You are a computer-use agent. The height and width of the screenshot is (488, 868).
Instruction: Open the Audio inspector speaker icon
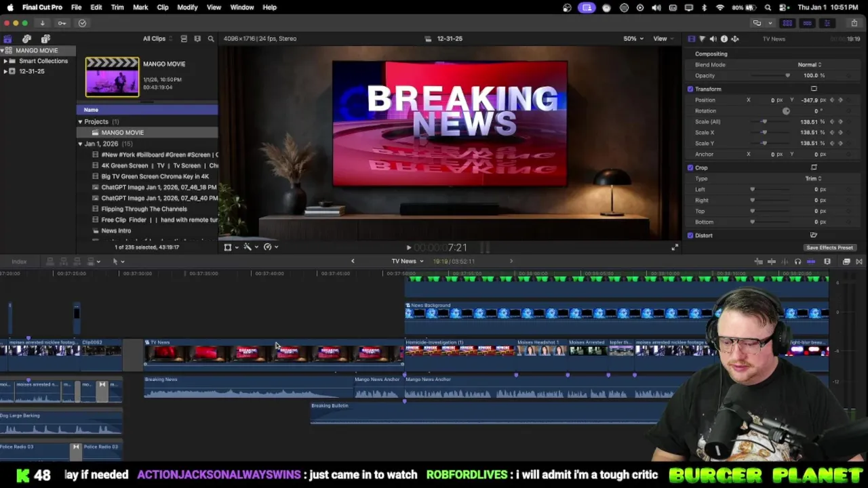(713, 39)
